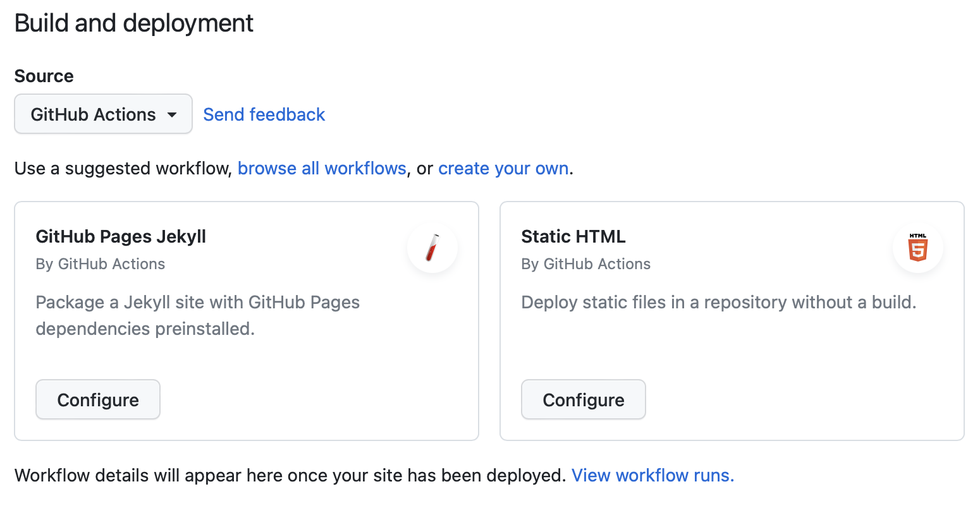Configure the GitHub Pages Jekyll workflow
980x508 pixels.
click(98, 399)
